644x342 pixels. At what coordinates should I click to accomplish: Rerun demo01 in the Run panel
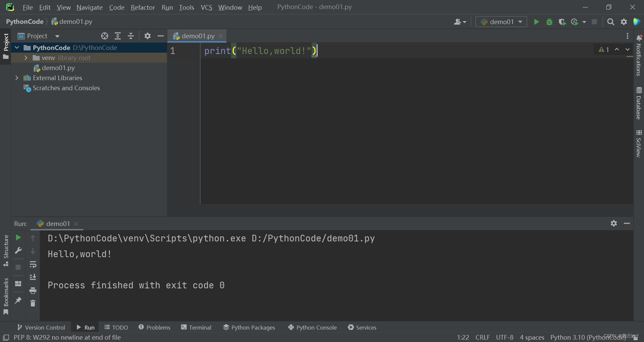pos(18,237)
